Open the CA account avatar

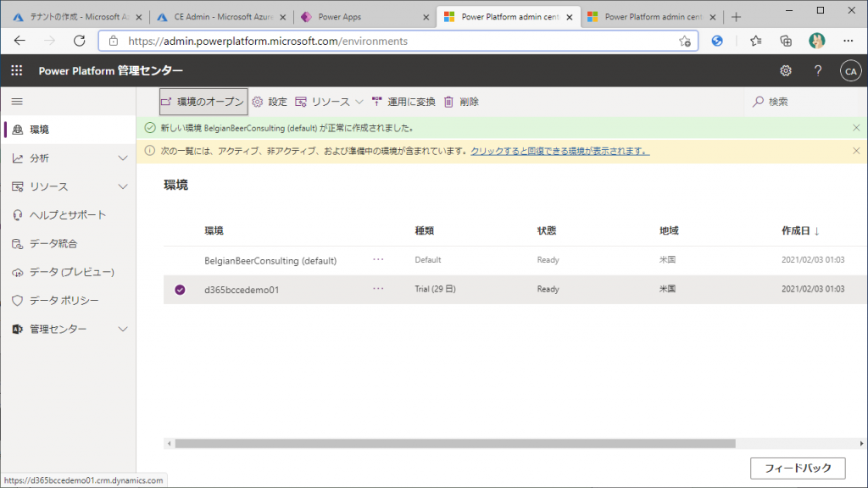851,71
